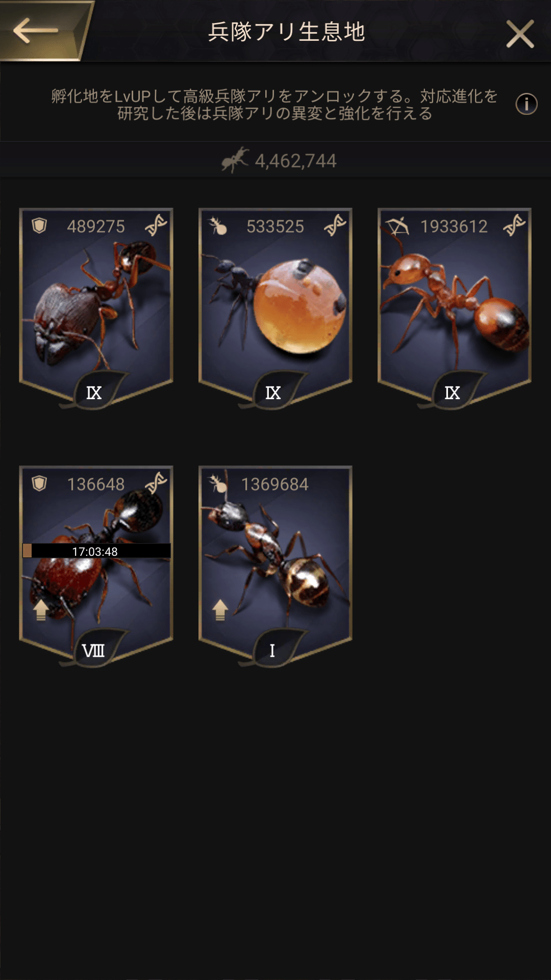551x980 pixels.
Task: Tap the upgrade arrow on the 136648 card
Action: (x=41, y=610)
